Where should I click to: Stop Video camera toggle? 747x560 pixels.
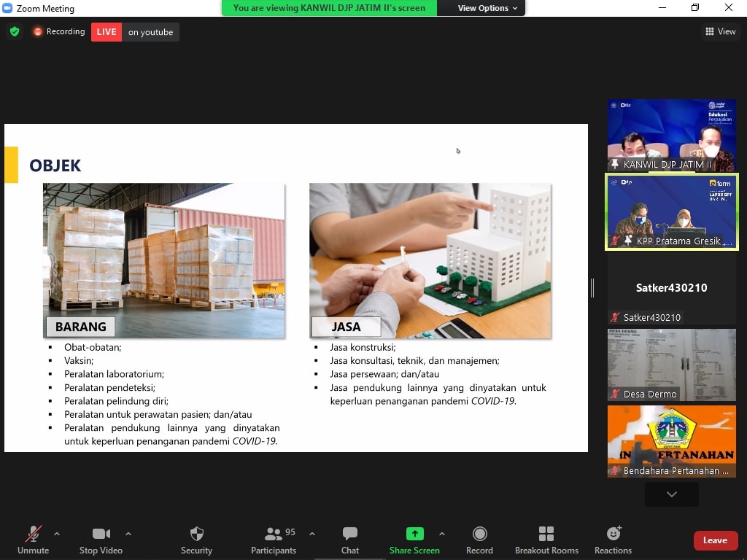pos(101,540)
